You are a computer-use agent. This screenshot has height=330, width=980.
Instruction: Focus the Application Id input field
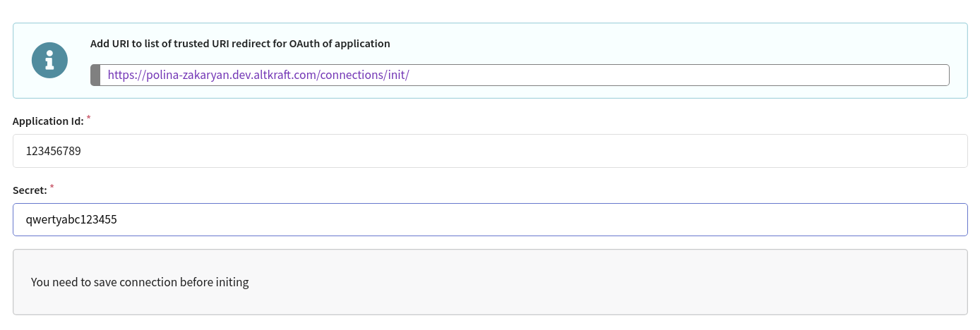pos(490,151)
